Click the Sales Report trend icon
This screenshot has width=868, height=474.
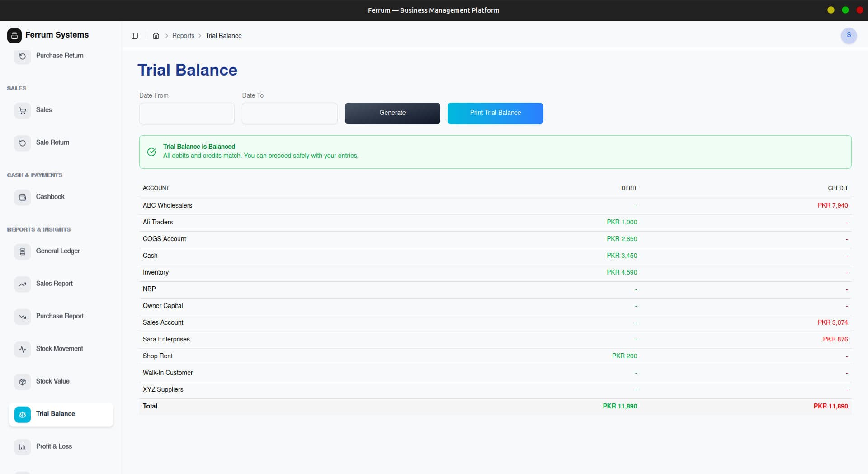[x=23, y=284]
